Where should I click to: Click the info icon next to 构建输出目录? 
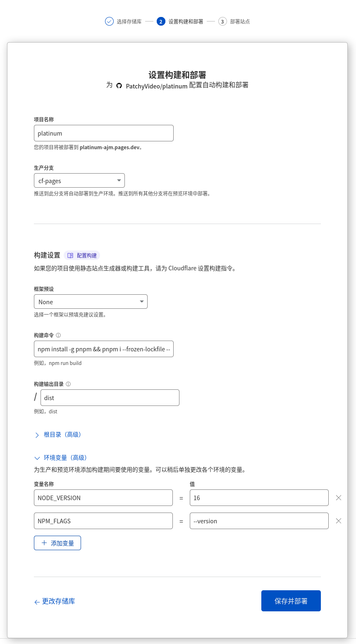pyautogui.click(x=68, y=384)
